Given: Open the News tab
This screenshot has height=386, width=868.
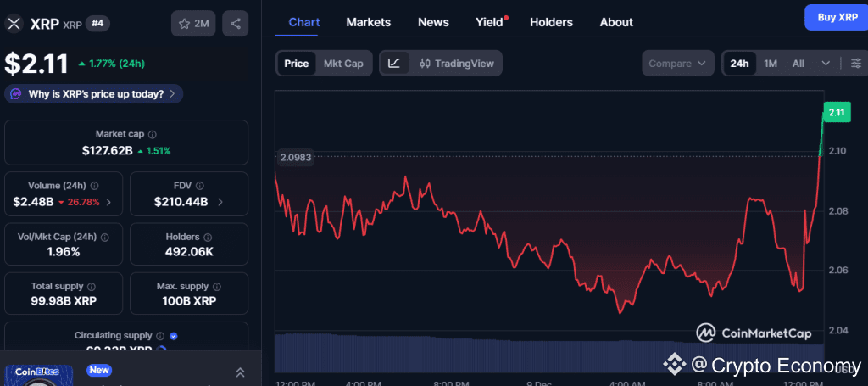Looking at the screenshot, I should (433, 22).
